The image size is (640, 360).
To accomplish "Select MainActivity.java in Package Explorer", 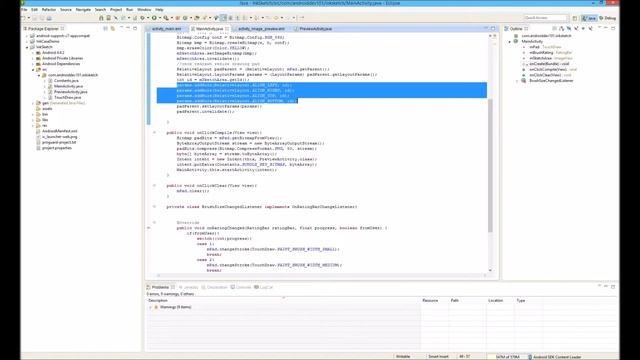I will pos(68,87).
